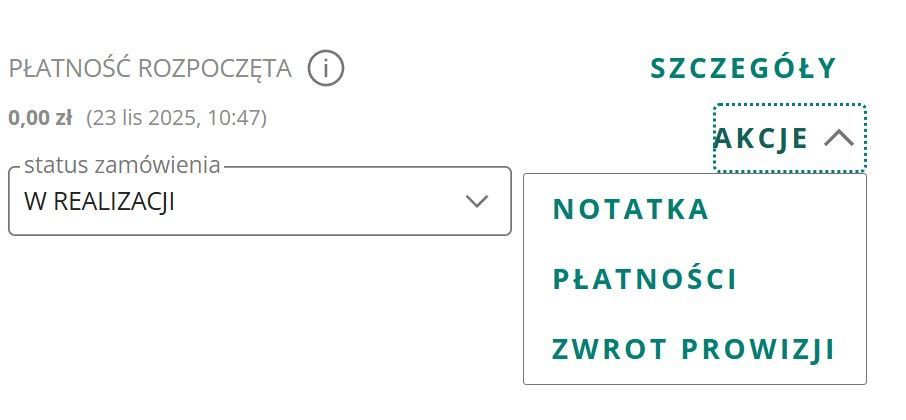Image resolution: width=906 pixels, height=420 pixels.
Task: Add a note via NOTATKA option
Action: tap(631, 209)
